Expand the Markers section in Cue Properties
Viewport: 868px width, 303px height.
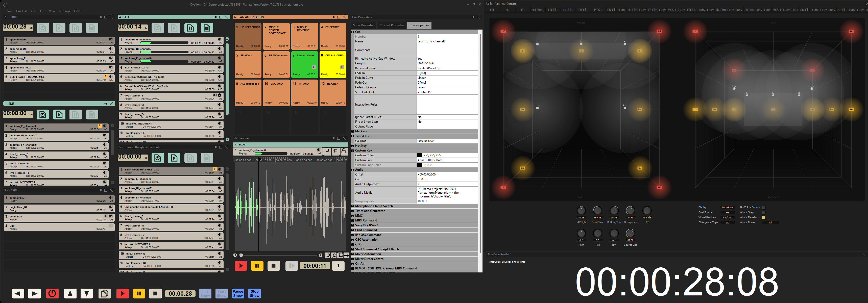tap(353, 131)
